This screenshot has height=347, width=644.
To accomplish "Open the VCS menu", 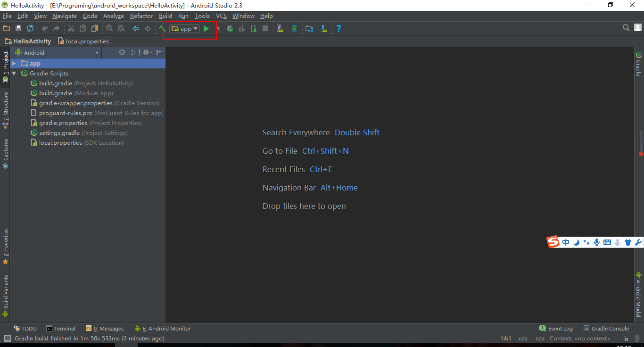I will pos(221,16).
